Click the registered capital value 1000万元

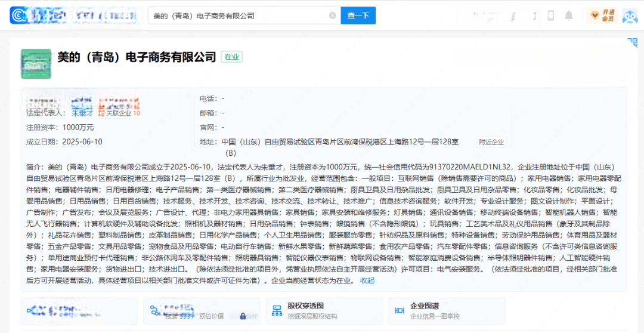click(78, 128)
